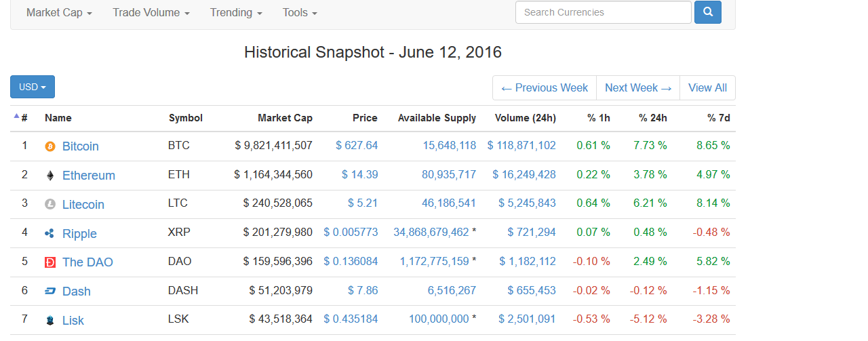
Task: Open the Dash currency link
Action: click(77, 292)
